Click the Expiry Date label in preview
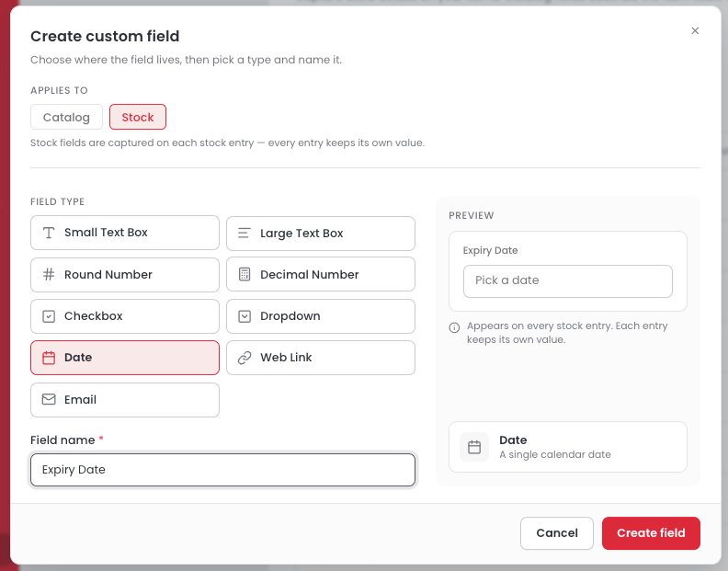Image resolution: width=728 pixels, height=571 pixels. (x=490, y=250)
